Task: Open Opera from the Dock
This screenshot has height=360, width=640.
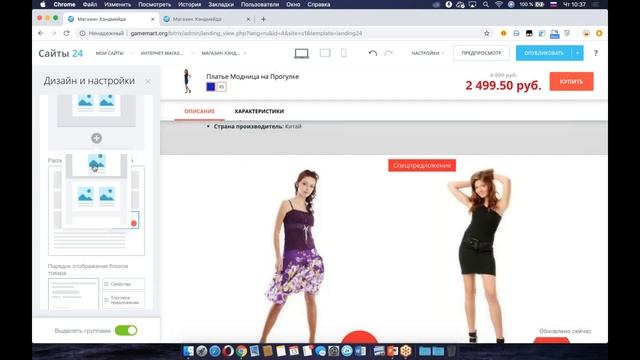Action: [228, 351]
